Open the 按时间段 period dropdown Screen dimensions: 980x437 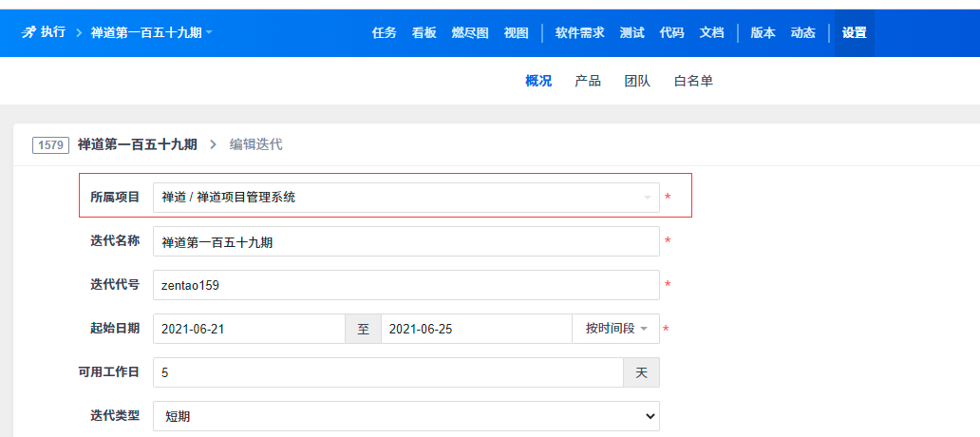615,329
